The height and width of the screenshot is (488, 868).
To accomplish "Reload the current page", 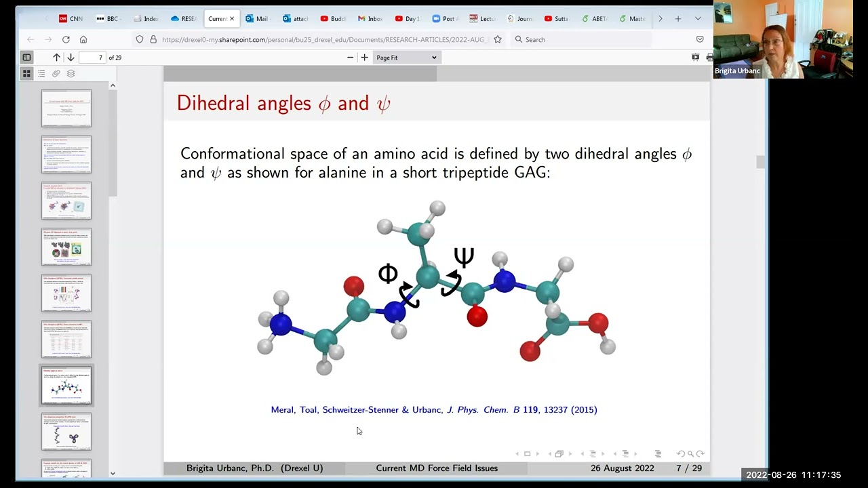I will click(66, 39).
